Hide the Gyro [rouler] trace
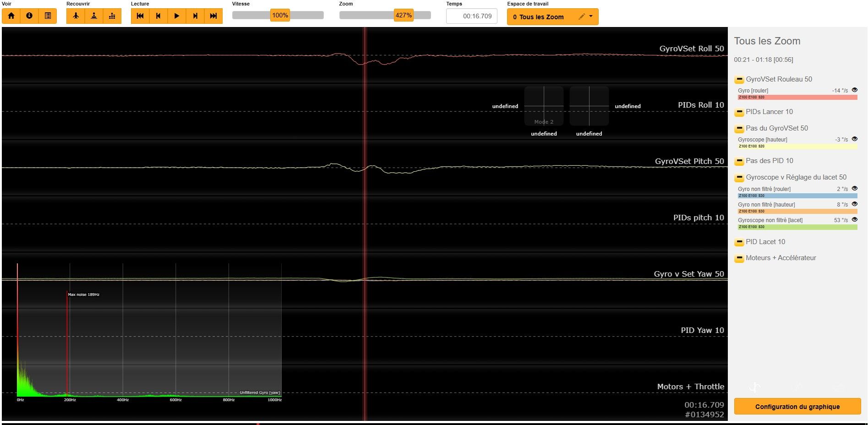The width and height of the screenshot is (868, 425). tap(854, 90)
